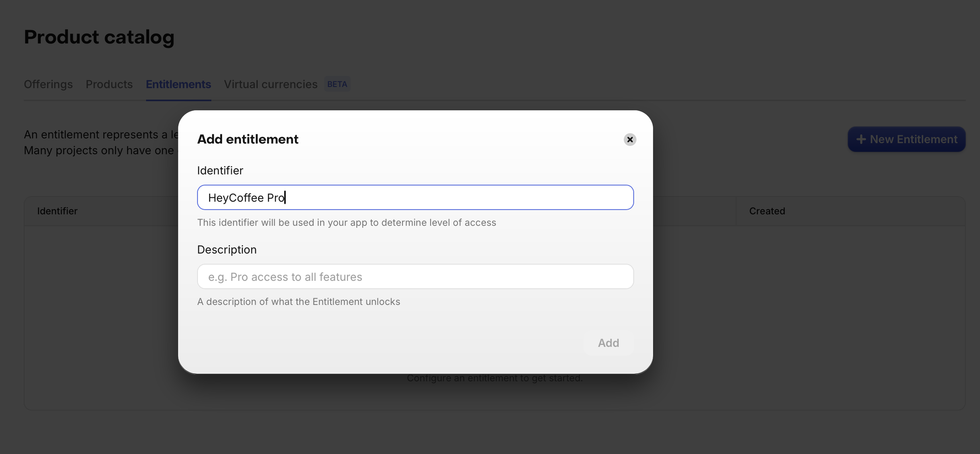Click the Identifier input field

click(415, 197)
